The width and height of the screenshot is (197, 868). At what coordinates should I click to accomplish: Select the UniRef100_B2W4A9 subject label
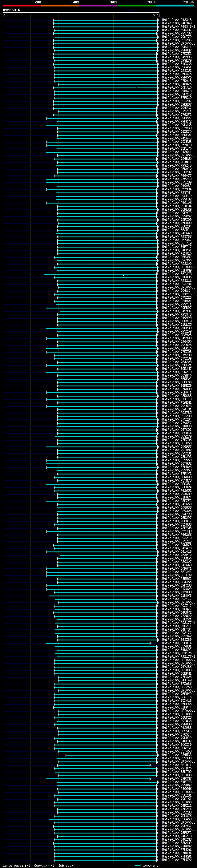click(176, 843)
